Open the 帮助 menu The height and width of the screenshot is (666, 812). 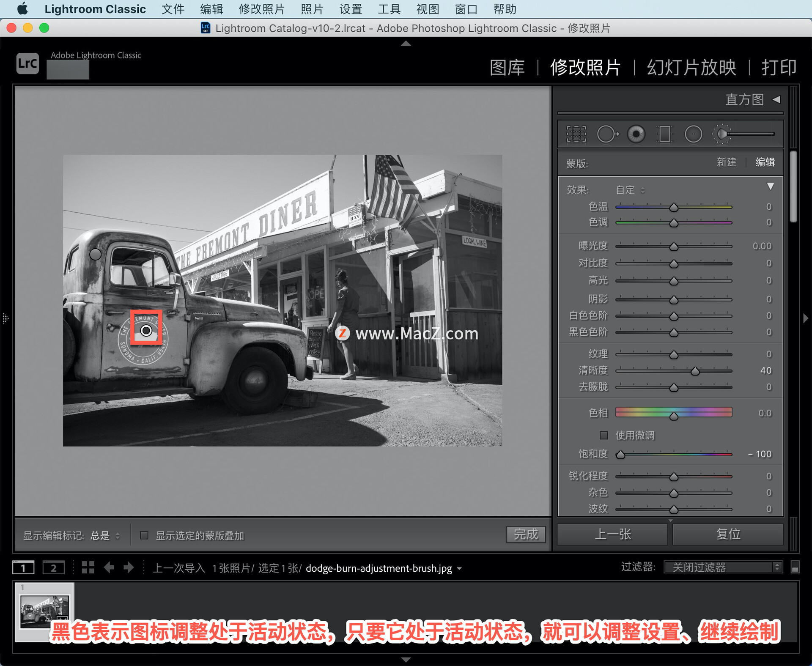(x=505, y=9)
